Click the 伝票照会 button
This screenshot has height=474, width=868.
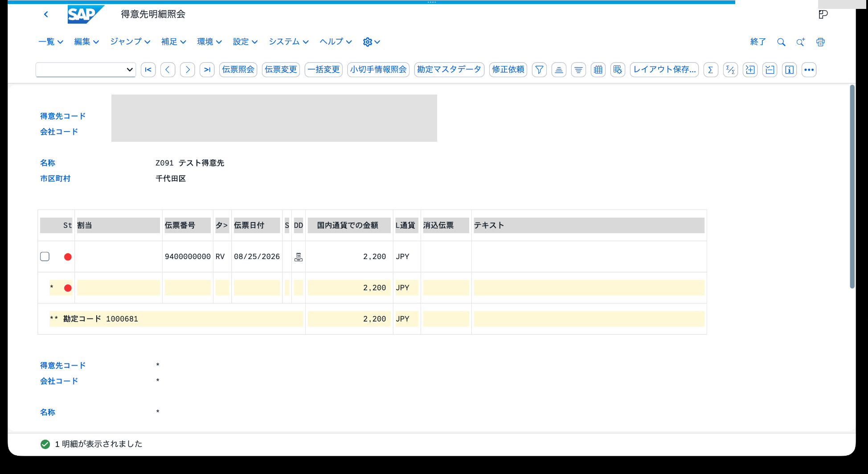pyautogui.click(x=238, y=70)
